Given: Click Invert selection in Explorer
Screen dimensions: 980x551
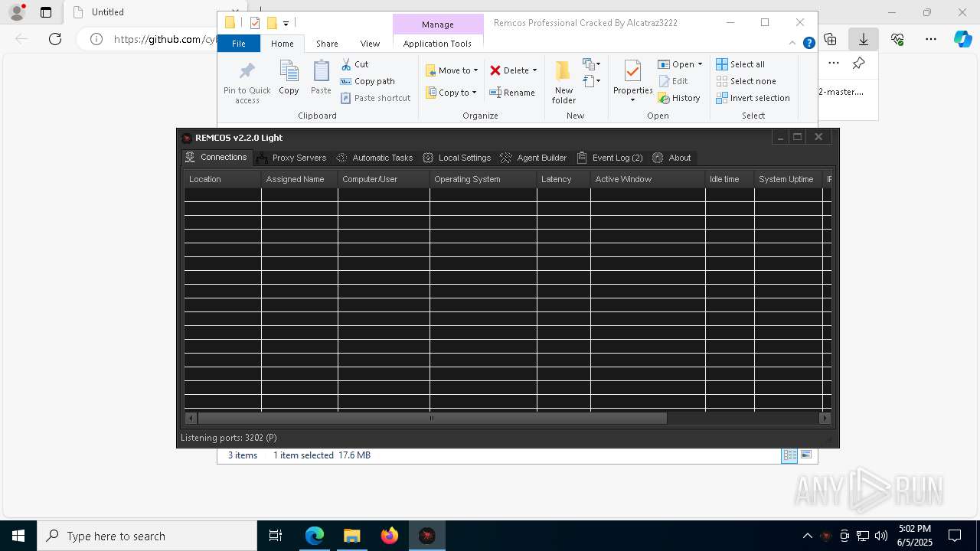Looking at the screenshot, I should (753, 98).
